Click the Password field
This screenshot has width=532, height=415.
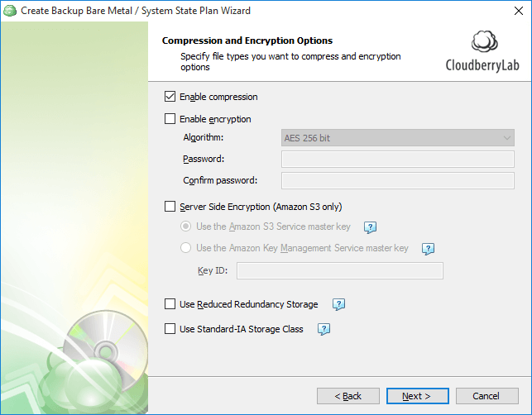(x=398, y=159)
